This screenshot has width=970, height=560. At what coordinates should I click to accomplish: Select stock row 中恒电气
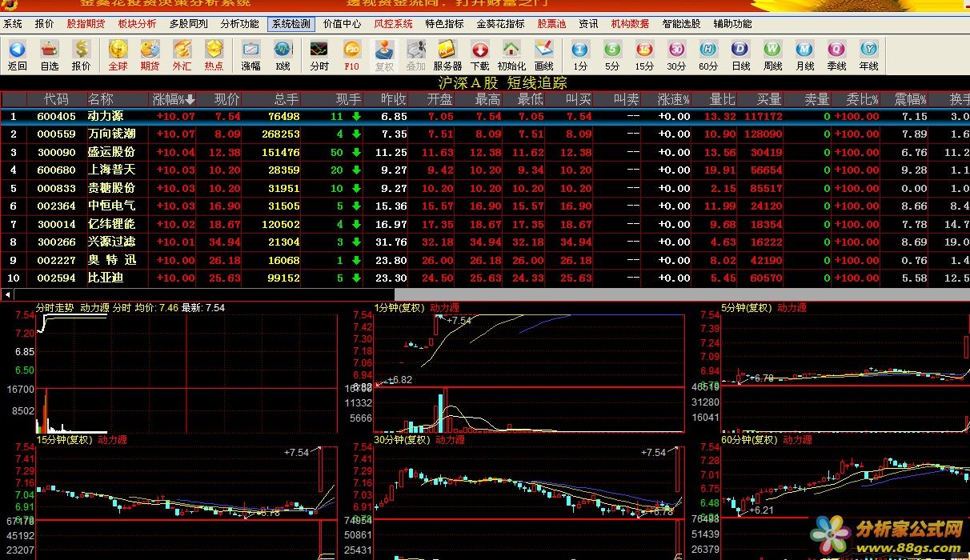coord(485,206)
